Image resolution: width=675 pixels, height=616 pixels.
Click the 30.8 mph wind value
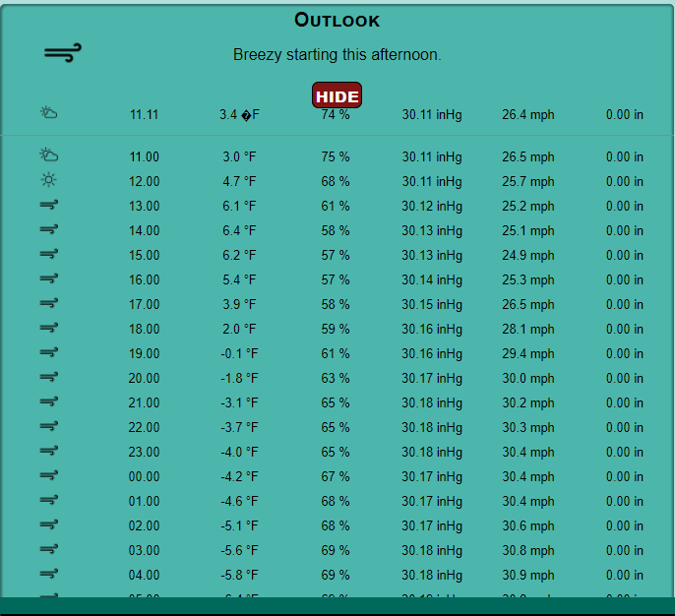click(528, 550)
